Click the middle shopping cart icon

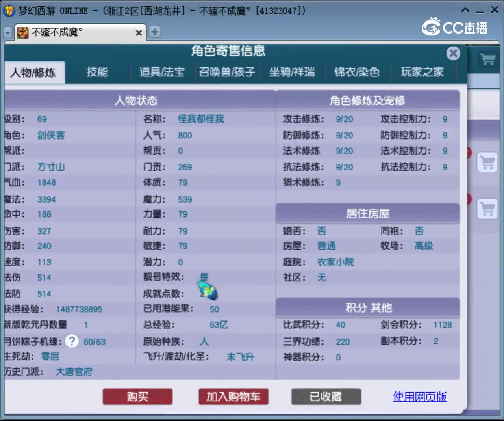click(x=487, y=162)
